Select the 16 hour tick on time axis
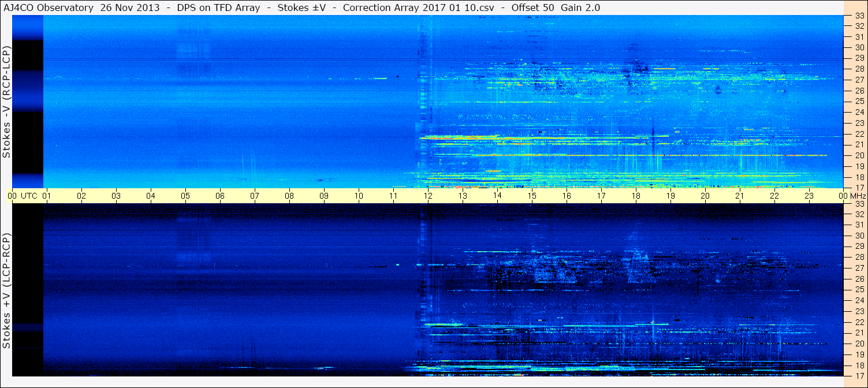Image resolution: width=868 pixels, height=388 pixels. pos(567,196)
